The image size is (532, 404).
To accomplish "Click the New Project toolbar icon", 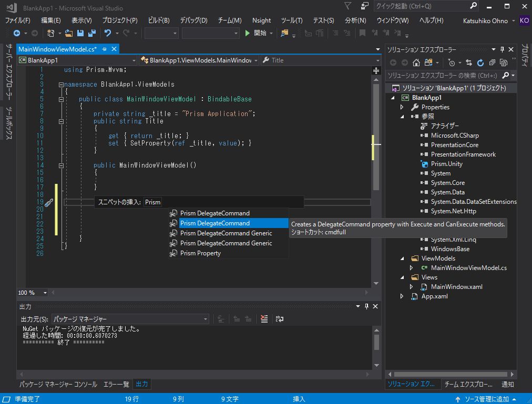I will [51, 33].
